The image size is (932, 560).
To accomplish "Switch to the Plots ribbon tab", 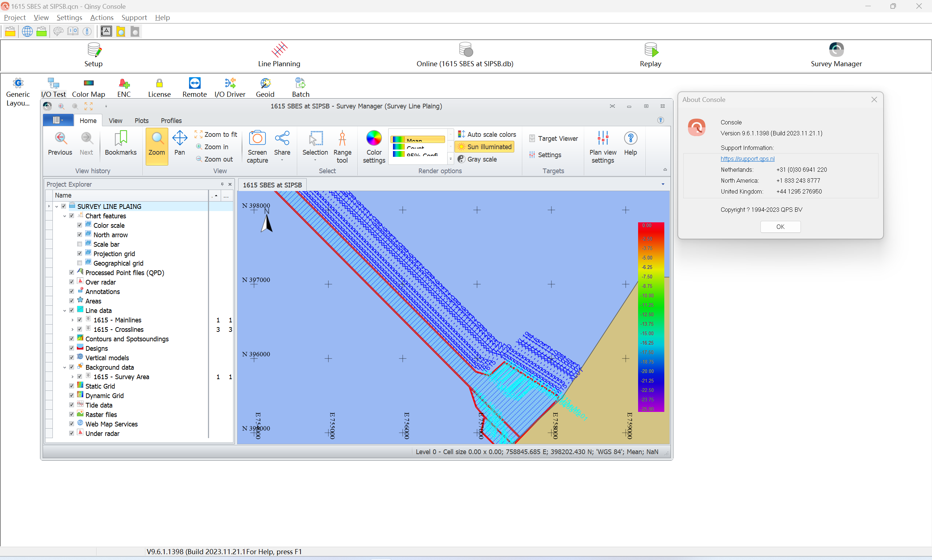I will (x=141, y=120).
